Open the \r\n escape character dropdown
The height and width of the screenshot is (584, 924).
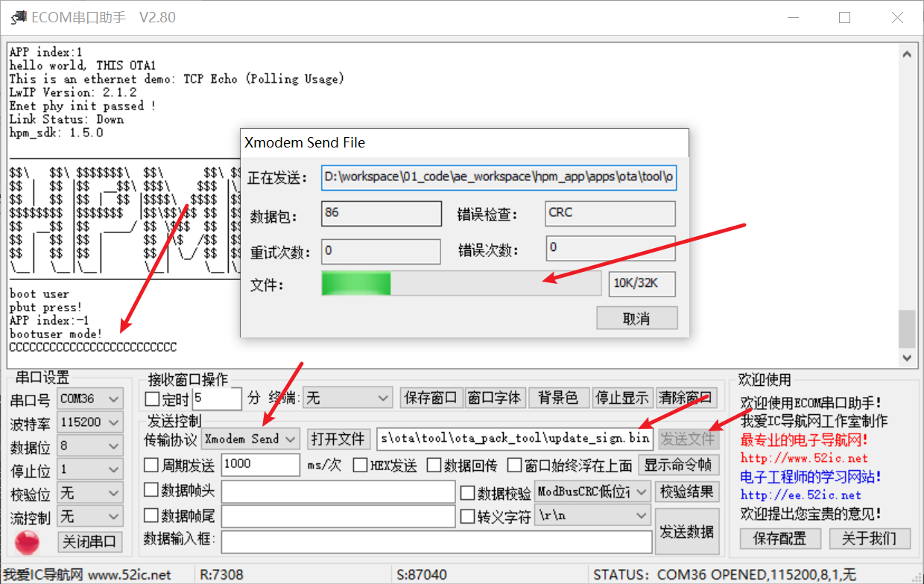[592, 515]
